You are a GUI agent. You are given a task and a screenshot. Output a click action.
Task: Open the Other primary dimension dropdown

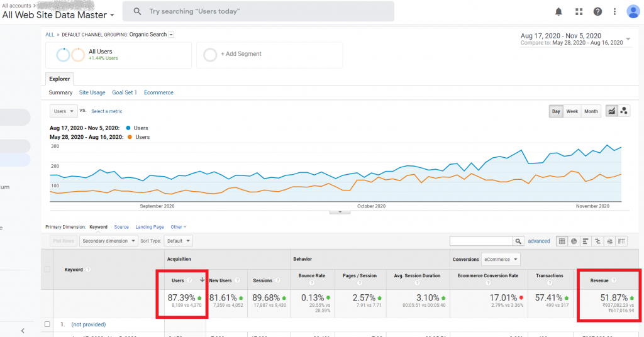click(179, 227)
